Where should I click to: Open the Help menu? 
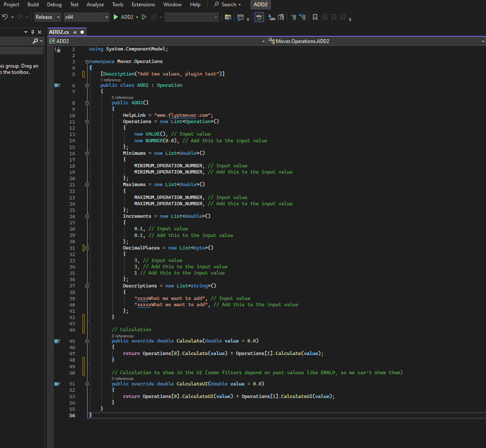(195, 4)
